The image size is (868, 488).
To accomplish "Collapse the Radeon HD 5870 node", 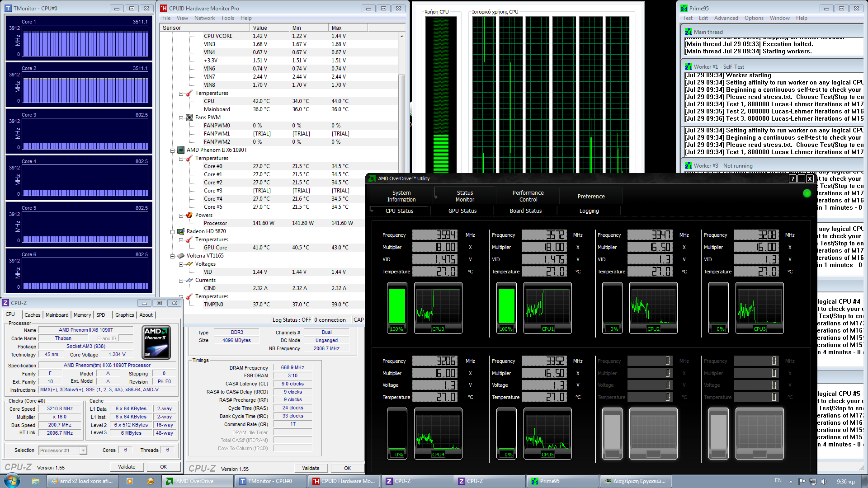I will click(172, 232).
